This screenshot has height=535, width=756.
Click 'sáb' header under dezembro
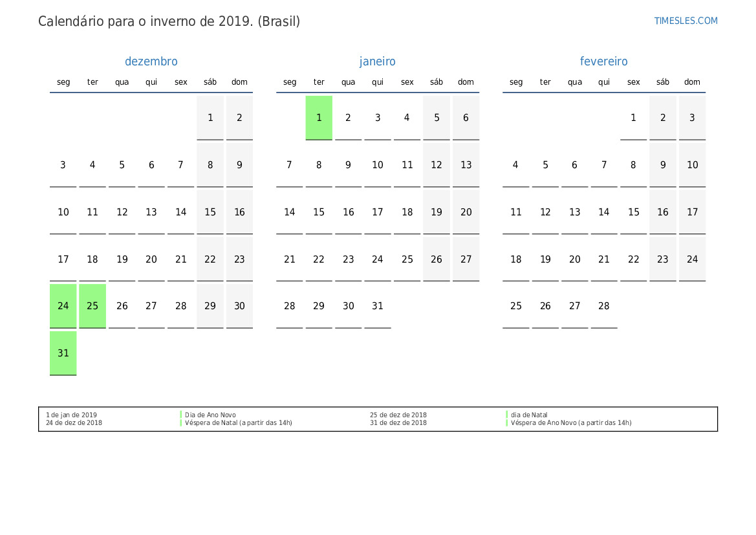[x=210, y=82]
